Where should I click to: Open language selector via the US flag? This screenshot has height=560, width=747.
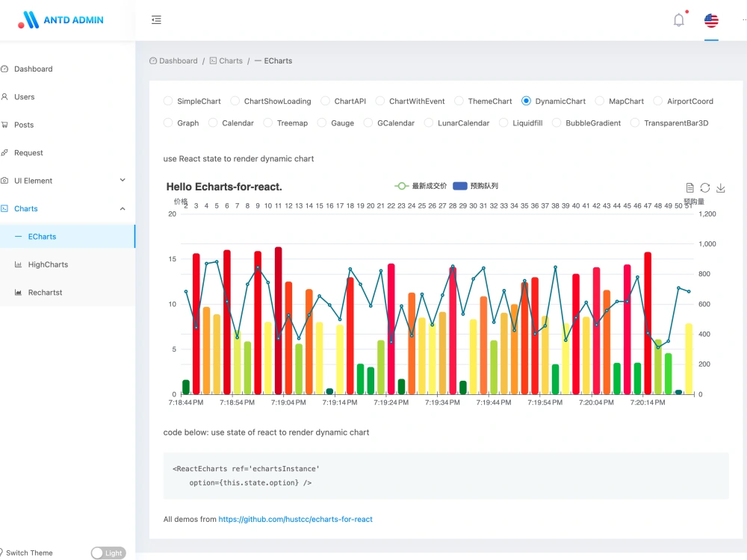point(711,20)
